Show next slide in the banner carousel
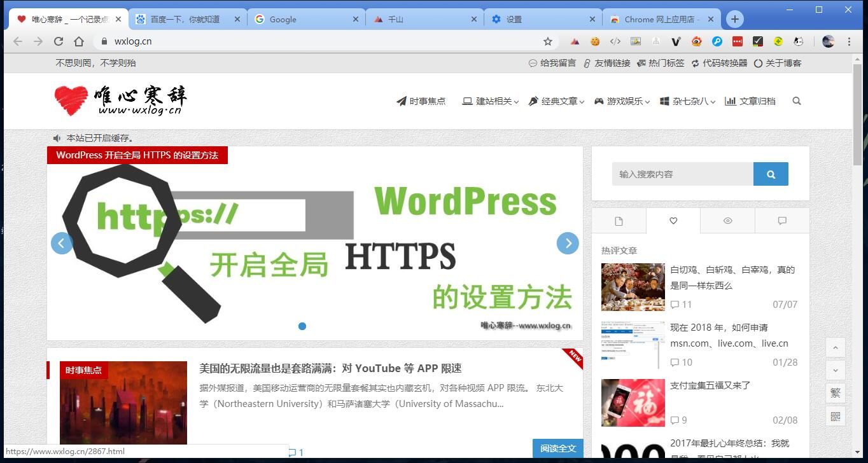The width and height of the screenshot is (868, 463). 568,243
